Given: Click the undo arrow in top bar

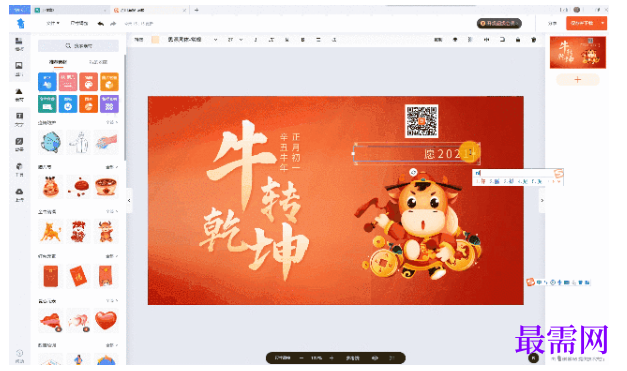Looking at the screenshot, I should click(100, 24).
